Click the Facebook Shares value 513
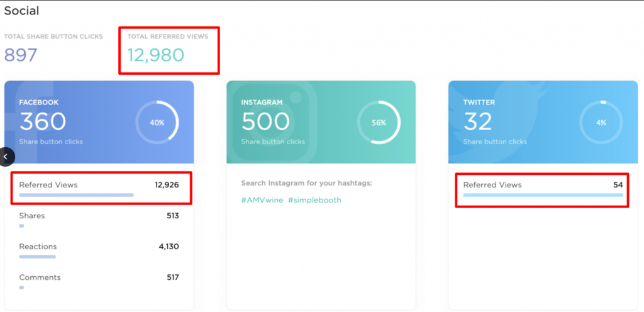This screenshot has width=644, height=312. 173,216
